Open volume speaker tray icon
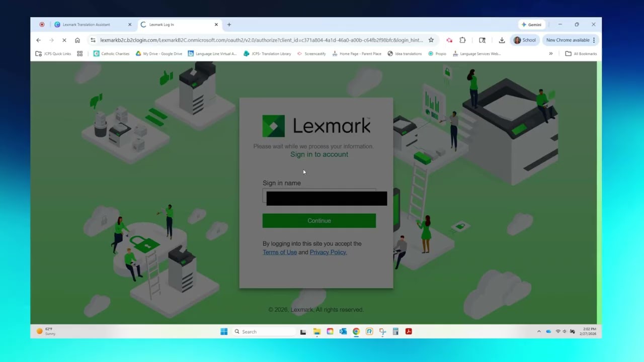Viewport: 644px width, 362px height. point(565,332)
